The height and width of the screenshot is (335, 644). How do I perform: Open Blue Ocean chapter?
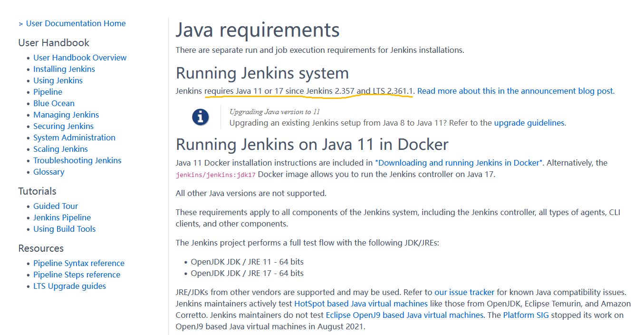(x=54, y=103)
